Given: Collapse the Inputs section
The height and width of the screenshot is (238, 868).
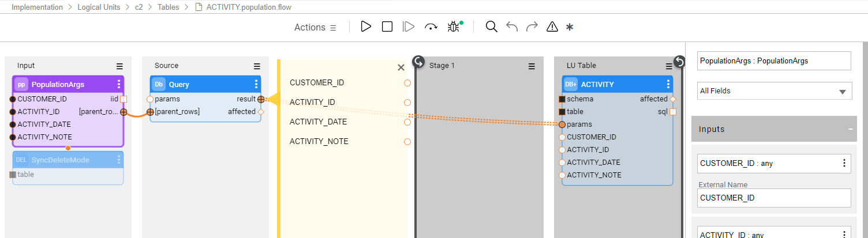Looking at the screenshot, I should pyautogui.click(x=851, y=129).
